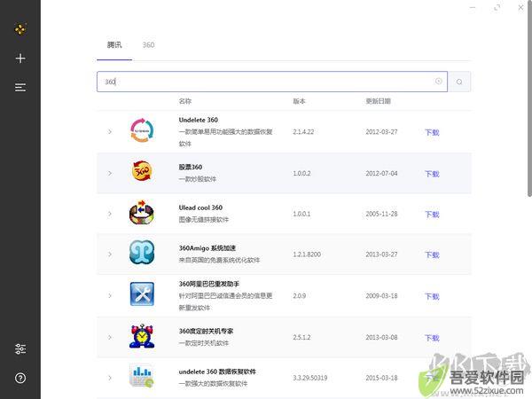
Task: Click version 3.3.29.50319
Action: pyautogui.click(x=310, y=378)
